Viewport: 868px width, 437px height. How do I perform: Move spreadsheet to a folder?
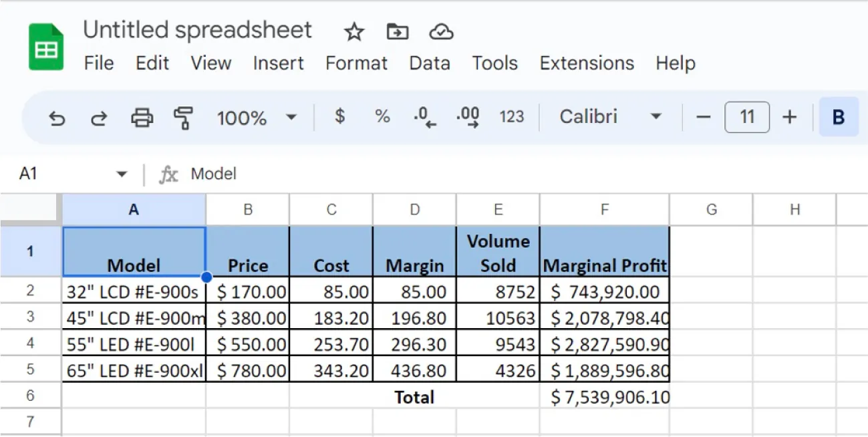(x=397, y=31)
